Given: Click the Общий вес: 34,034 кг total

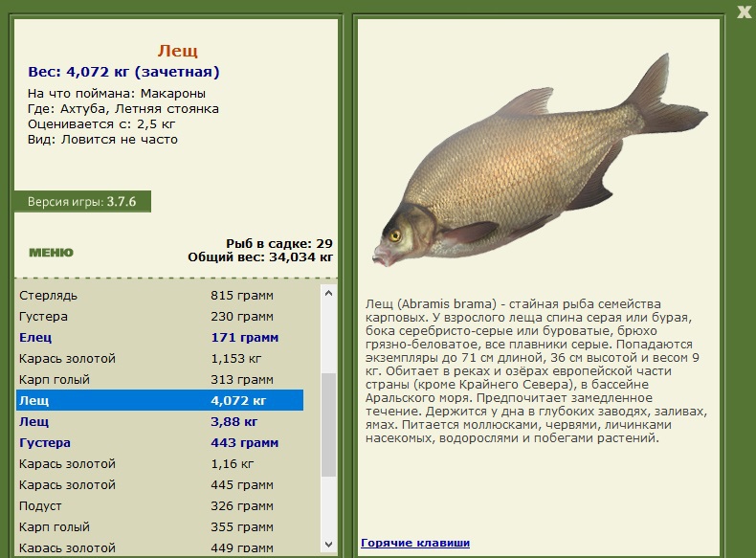Looking at the screenshot, I should (x=260, y=257).
